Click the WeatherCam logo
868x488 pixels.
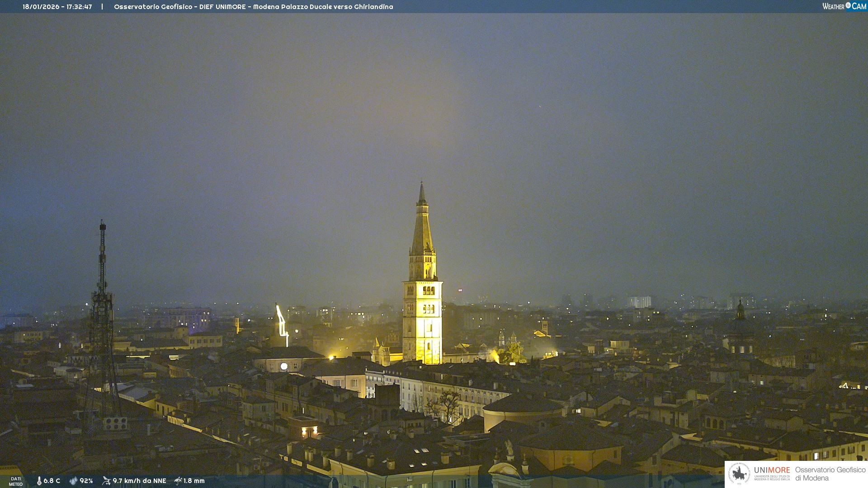click(x=844, y=6)
